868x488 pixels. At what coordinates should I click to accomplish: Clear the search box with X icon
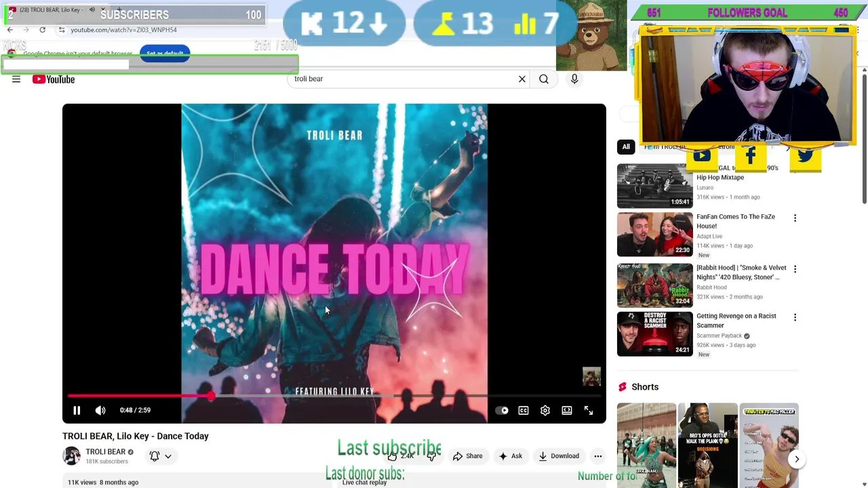[x=522, y=79]
